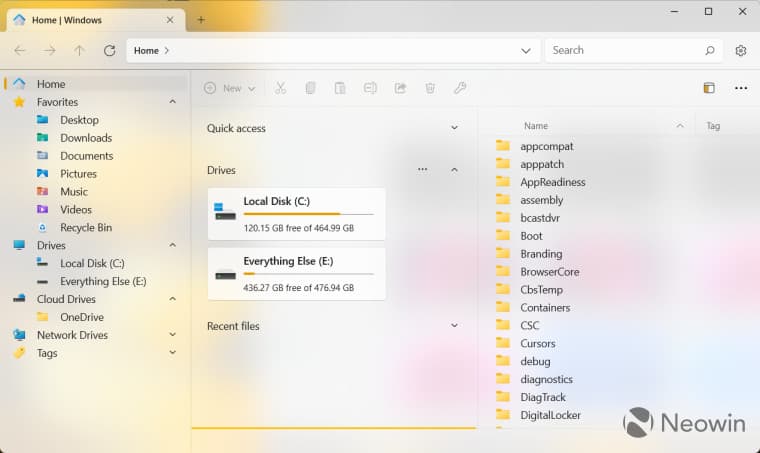760x453 pixels.
Task: Open a new tab with plus button
Action: coord(200,19)
